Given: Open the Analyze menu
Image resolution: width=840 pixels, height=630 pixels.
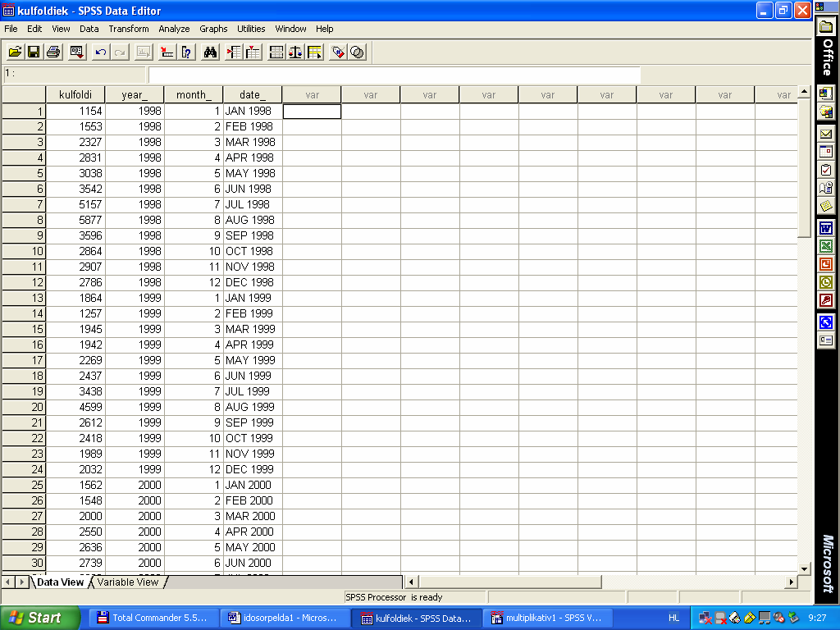Looking at the screenshot, I should point(174,29).
